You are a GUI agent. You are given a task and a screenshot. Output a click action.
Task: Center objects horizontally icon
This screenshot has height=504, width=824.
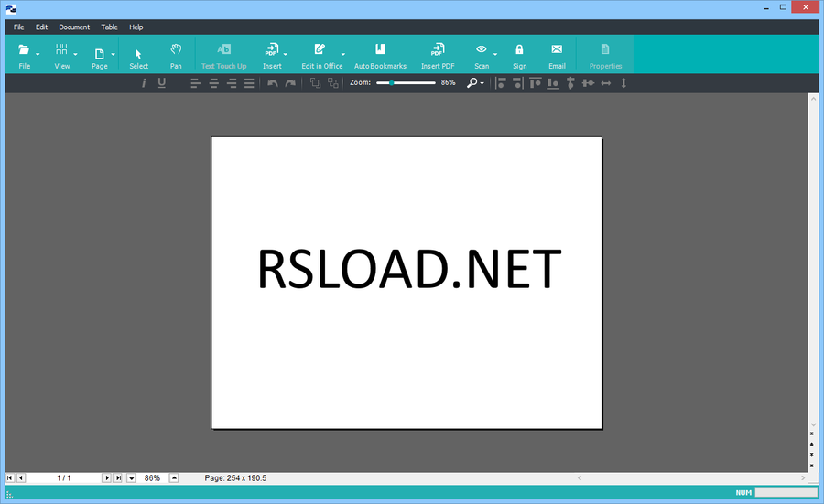click(x=588, y=83)
